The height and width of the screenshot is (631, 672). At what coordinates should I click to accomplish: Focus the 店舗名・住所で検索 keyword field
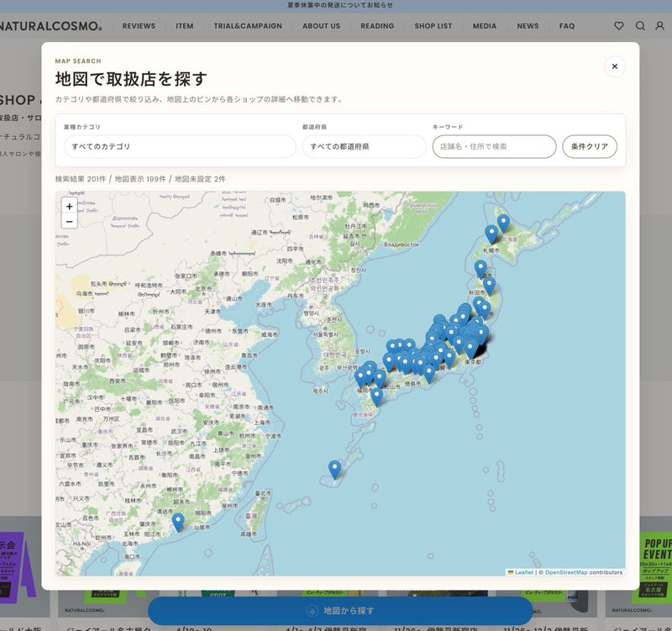pos(494,146)
